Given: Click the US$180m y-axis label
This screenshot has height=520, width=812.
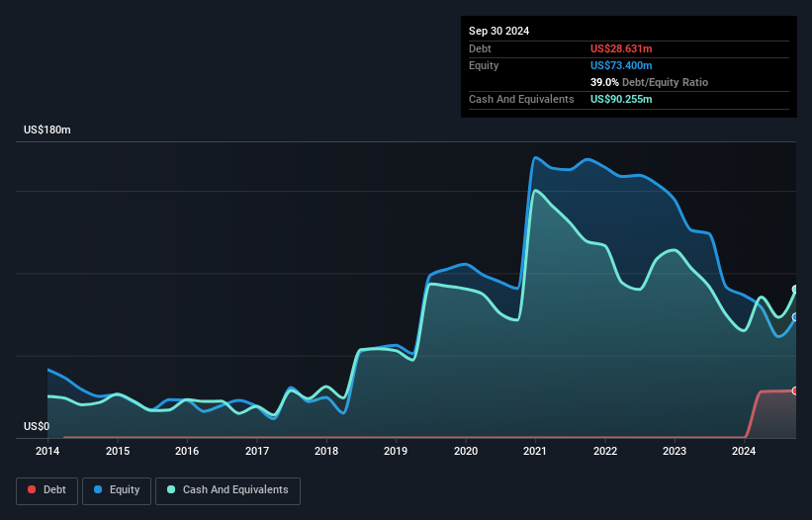Looking at the screenshot, I should tap(47, 130).
